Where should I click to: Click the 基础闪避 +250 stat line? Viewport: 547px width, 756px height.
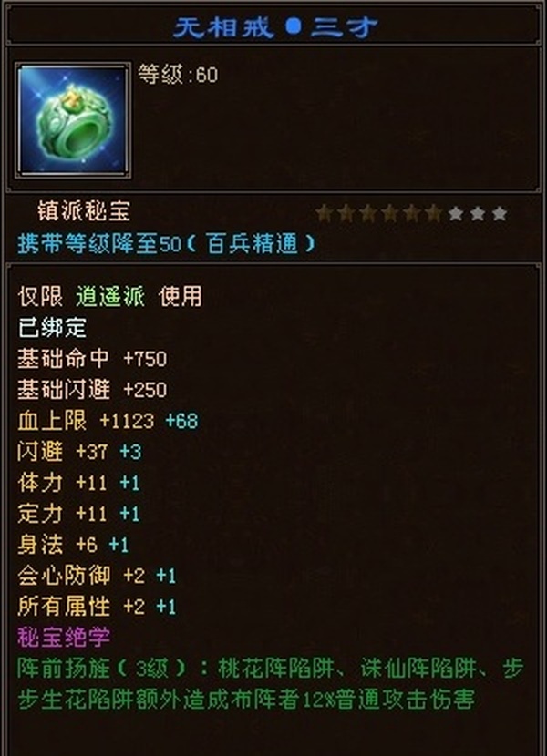[x=92, y=390]
